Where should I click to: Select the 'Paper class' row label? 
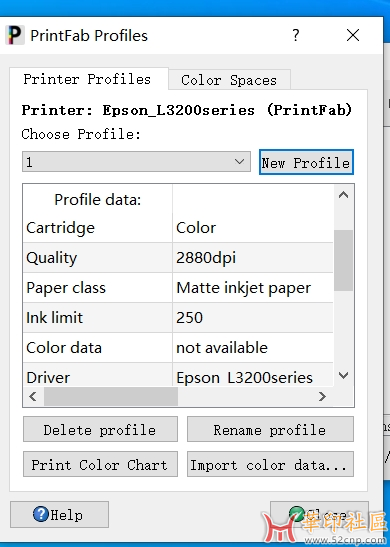98,288
